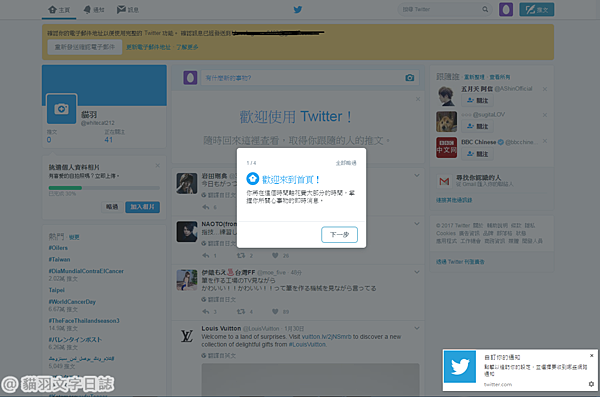Click the blue Tweet compose button
Screen dimensions: 600x397
[536, 10]
